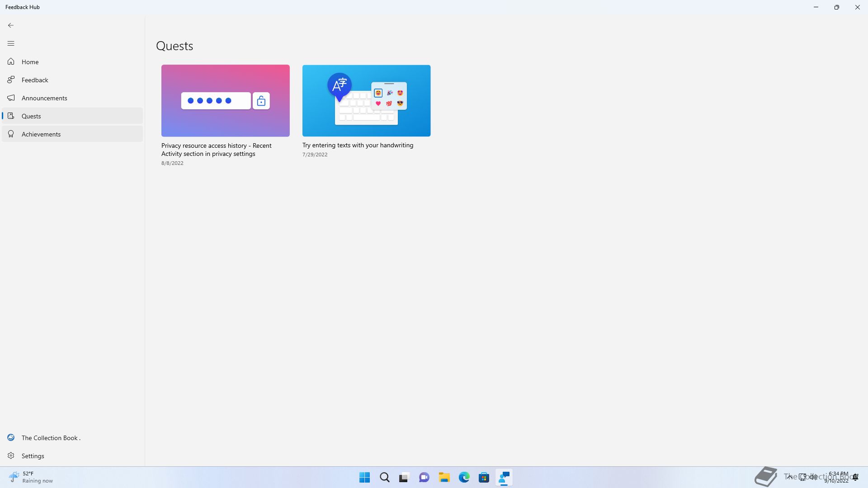Image resolution: width=868 pixels, height=488 pixels.
Task: Open Achievements navigation item
Action: [x=72, y=134]
